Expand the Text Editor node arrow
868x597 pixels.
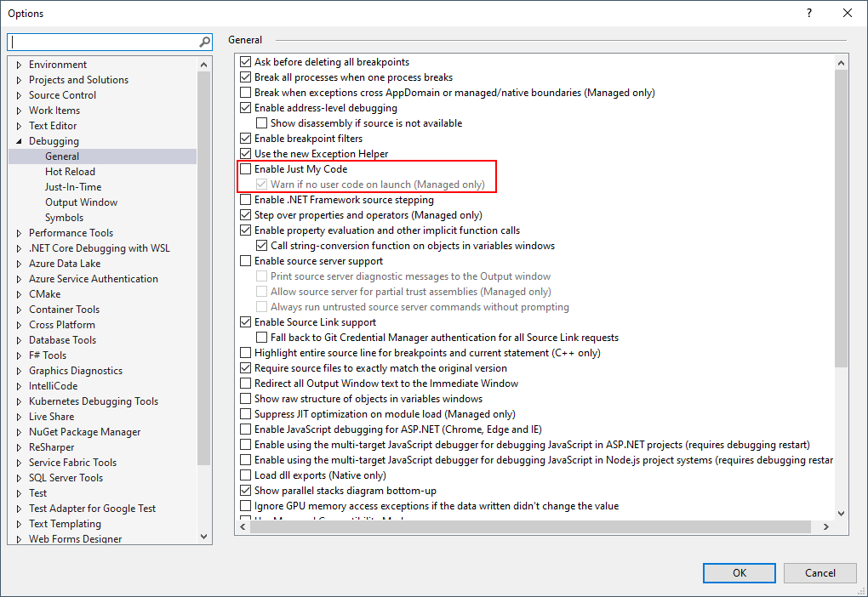pos(19,126)
